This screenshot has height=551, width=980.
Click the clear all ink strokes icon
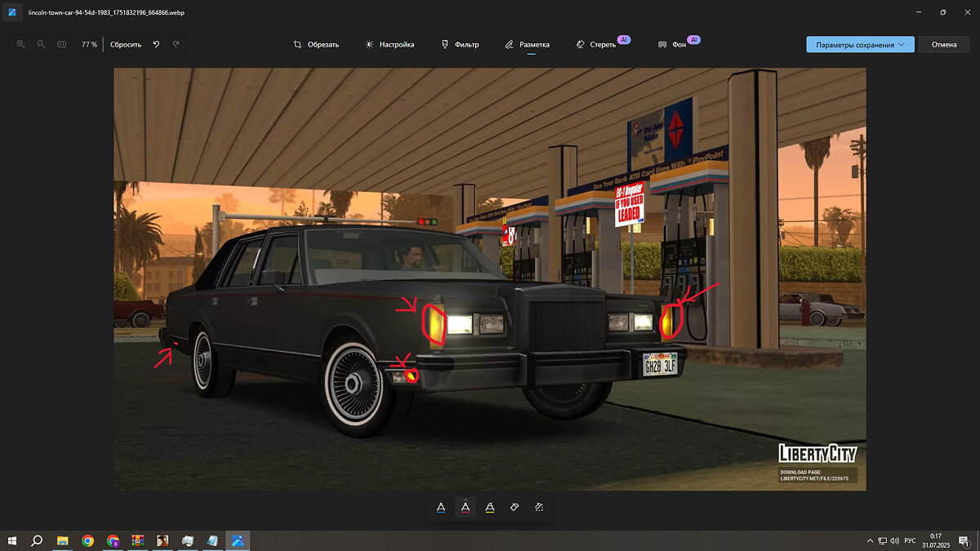pos(539,508)
